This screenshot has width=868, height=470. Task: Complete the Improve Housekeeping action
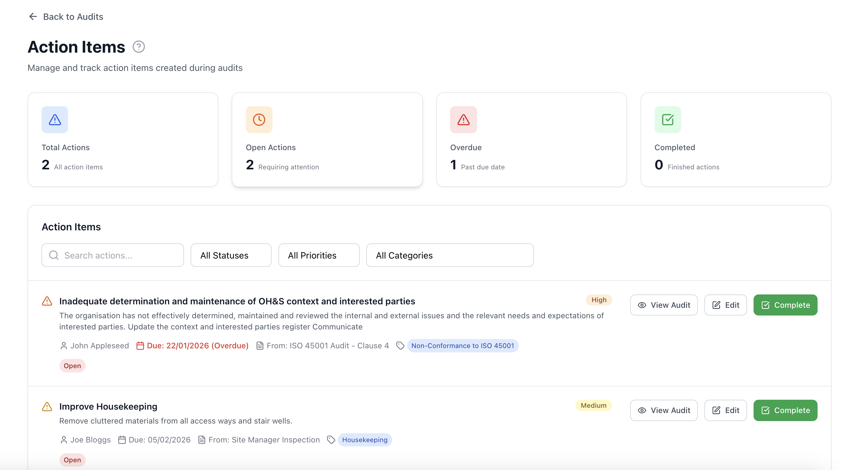point(785,410)
